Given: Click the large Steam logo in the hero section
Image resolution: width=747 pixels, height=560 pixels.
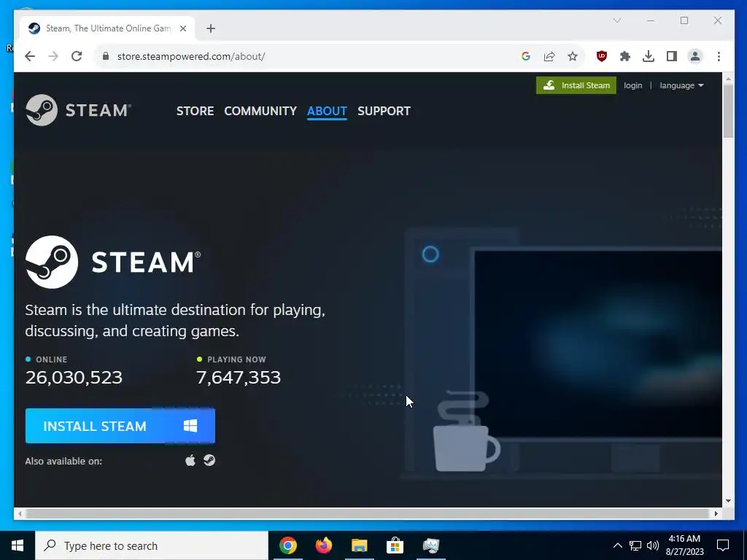Looking at the screenshot, I should tap(113, 262).
